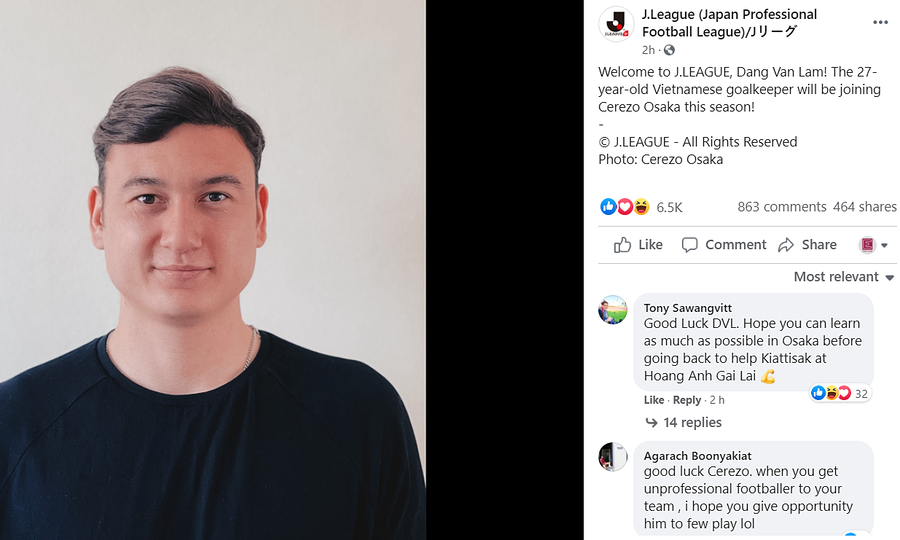900x540 pixels.
Task: View reactions on Tony's comment showing 32
Action: coord(839,393)
